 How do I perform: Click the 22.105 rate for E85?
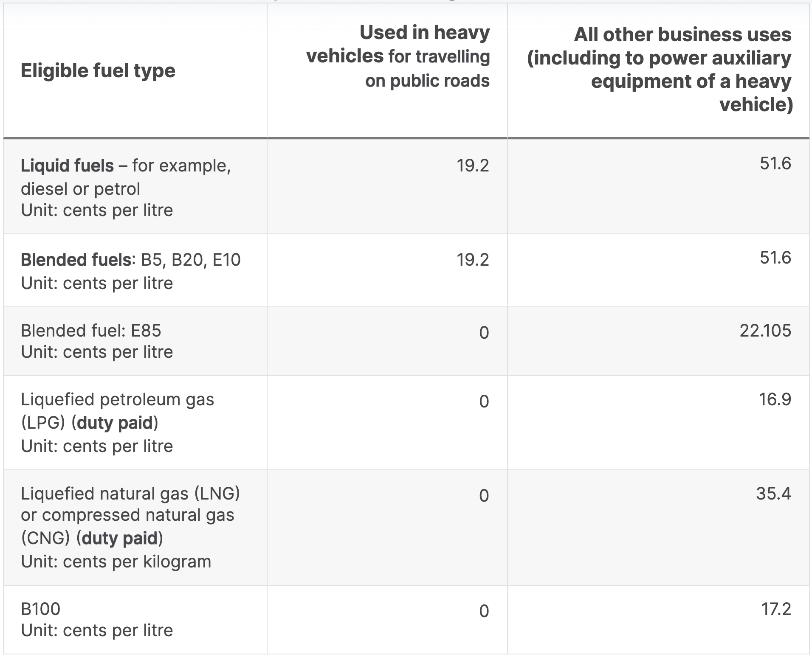(x=765, y=331)
